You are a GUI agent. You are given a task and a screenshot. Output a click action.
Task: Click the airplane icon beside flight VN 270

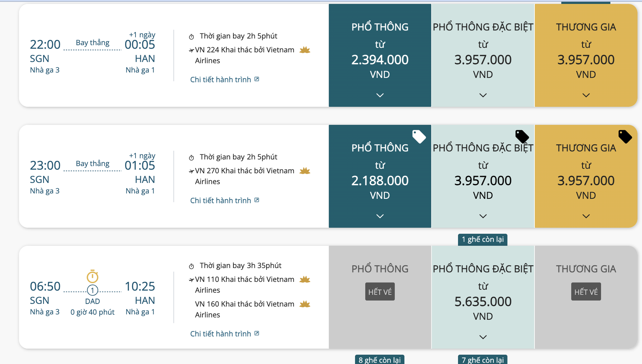point(192,171)
